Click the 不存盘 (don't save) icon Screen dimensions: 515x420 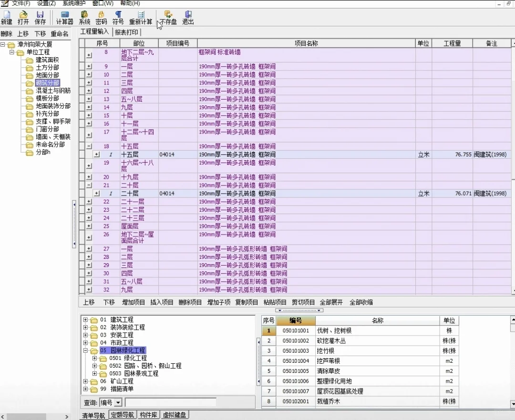pos(168,18)
